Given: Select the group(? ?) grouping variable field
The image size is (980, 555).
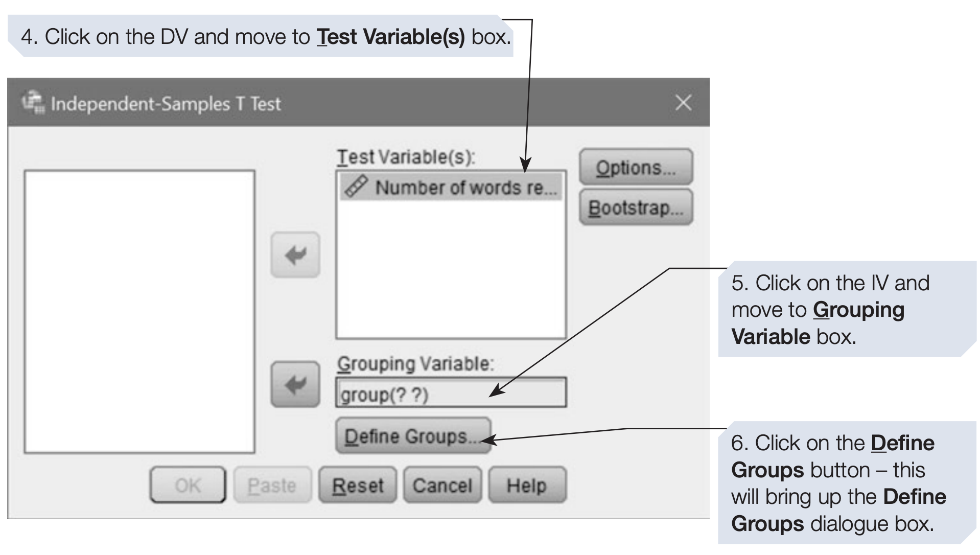Looking at the screenshot, I should coord(451,394).
